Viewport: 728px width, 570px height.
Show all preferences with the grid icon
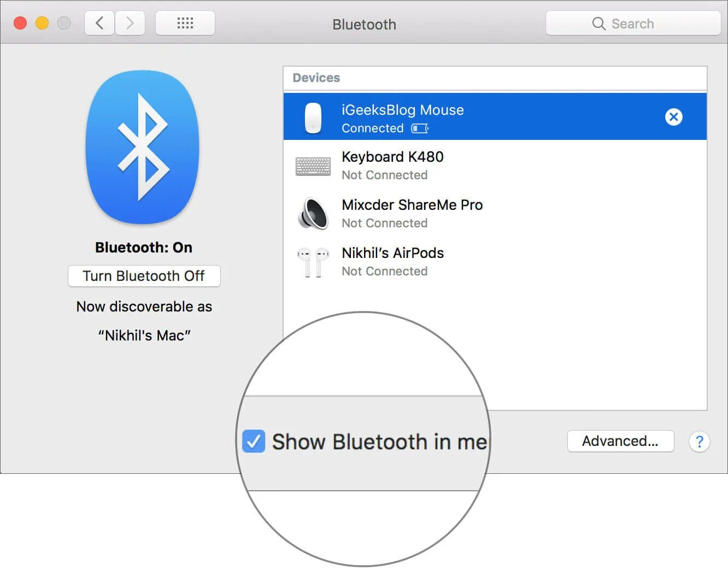coord(185,23)
